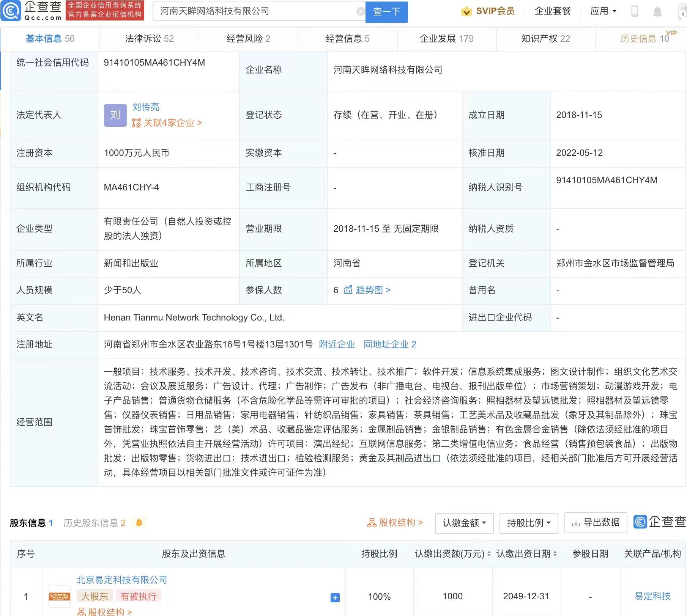Screen dimensions: 687x616
Task: Open 股权结构 link under shareholder
Action: tap(104, 612)
